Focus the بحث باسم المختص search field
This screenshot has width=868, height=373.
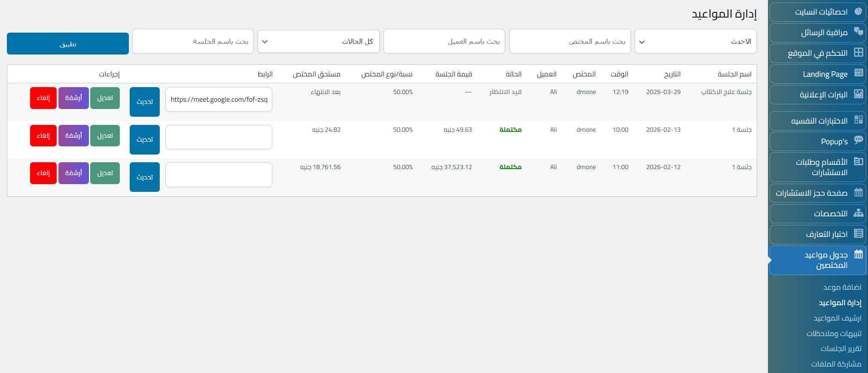tap(570, 42)
